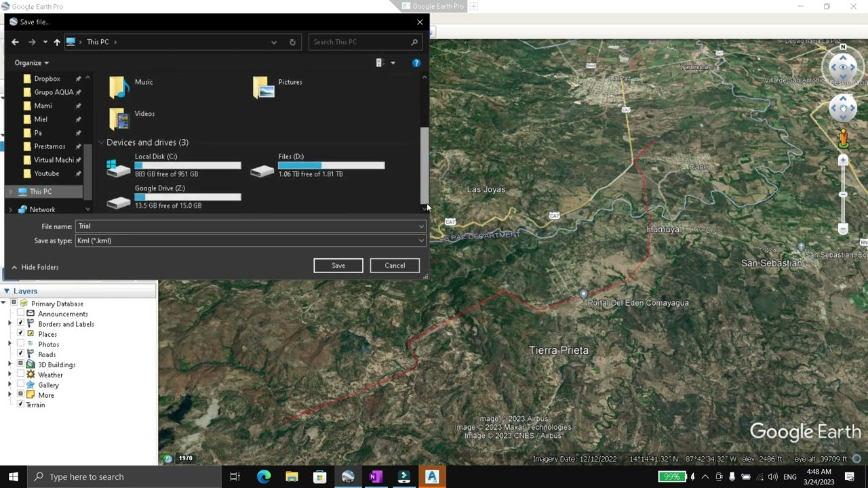The width and height of the screenshot is (868, 488).
Task: Click the Save button
Action: 338,266
